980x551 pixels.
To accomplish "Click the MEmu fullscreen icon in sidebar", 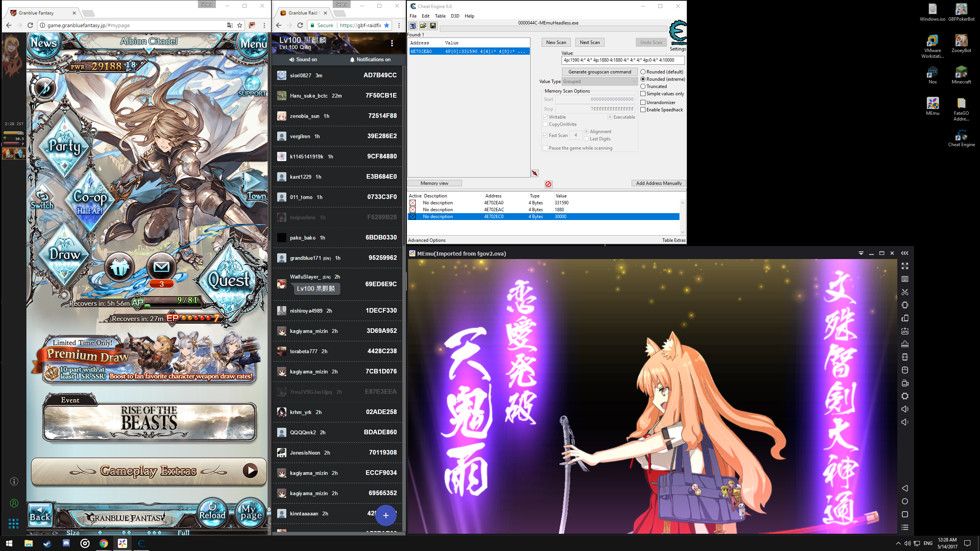I will [x=905, y=266].
